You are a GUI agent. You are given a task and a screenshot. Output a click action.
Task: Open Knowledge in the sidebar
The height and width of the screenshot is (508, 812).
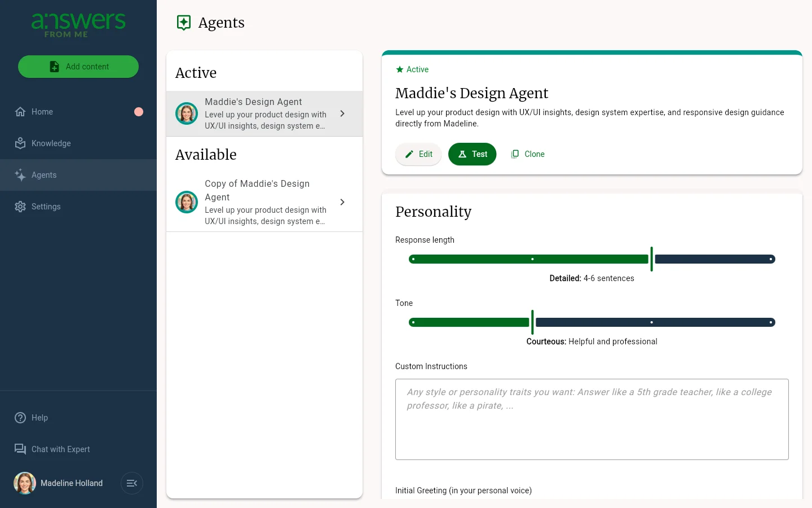[x=78, y=143]
